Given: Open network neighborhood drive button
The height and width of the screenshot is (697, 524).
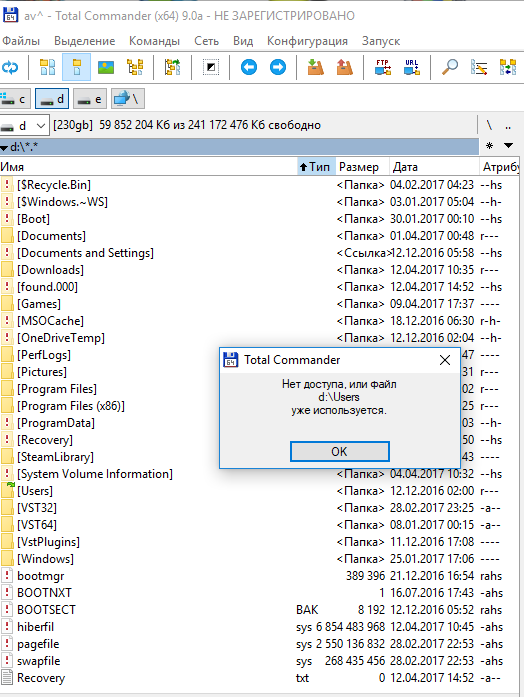Looking at the screenshot, I should click(128, 99).
